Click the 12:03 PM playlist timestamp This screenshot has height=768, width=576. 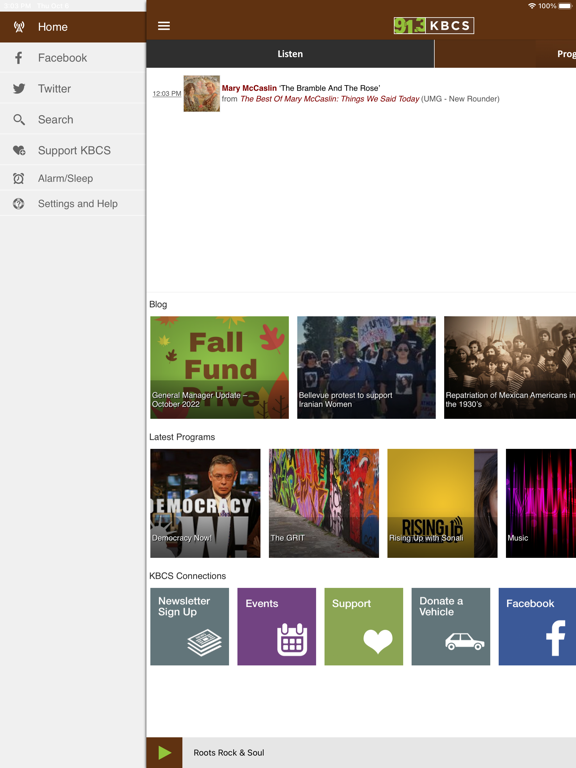pos(167,94)
